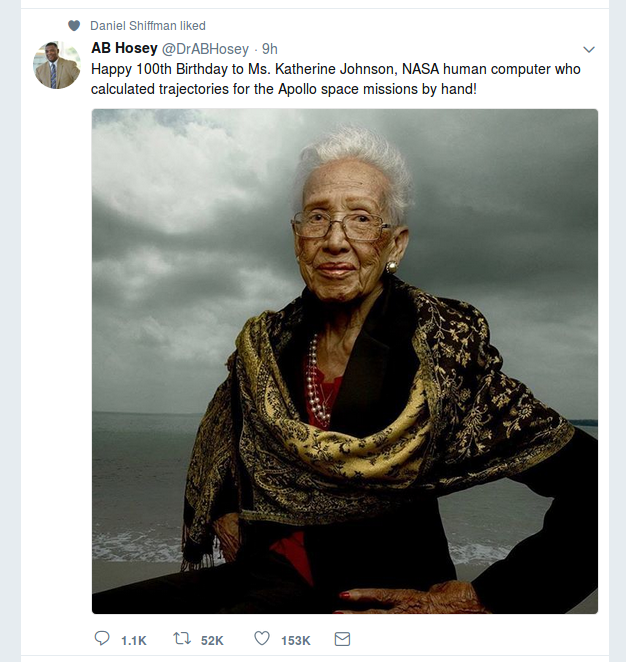
Task: Open AB Hosey's profile avatar picture
Action: 57,65
